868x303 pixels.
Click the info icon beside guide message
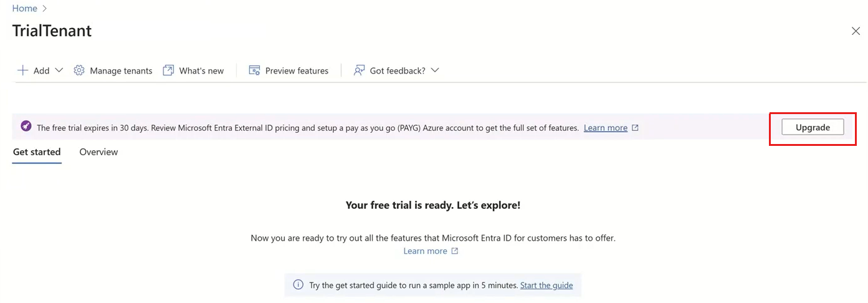[x=298, y=285]
